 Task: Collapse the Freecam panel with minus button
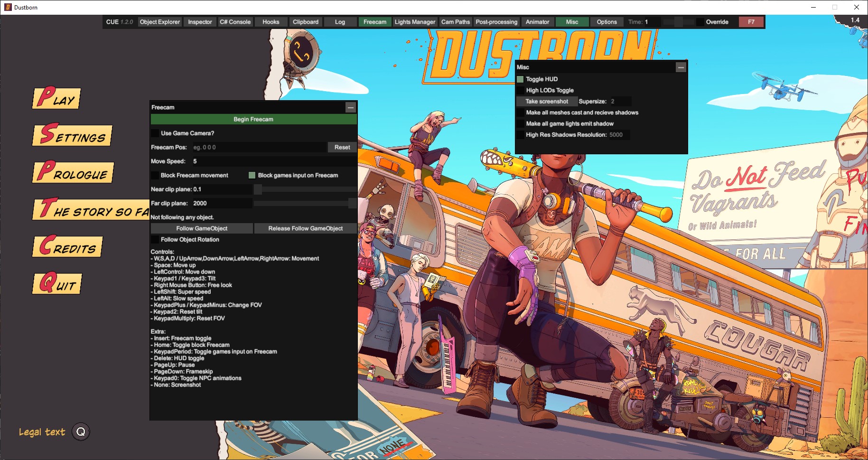(x=351, y=107)
